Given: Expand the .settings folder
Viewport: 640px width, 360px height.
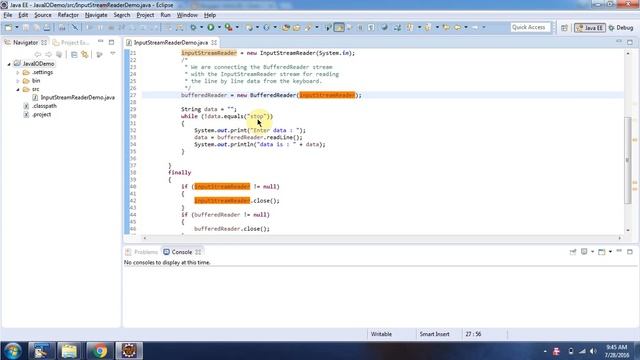Looking at the screenshot, I should [18, 72].
